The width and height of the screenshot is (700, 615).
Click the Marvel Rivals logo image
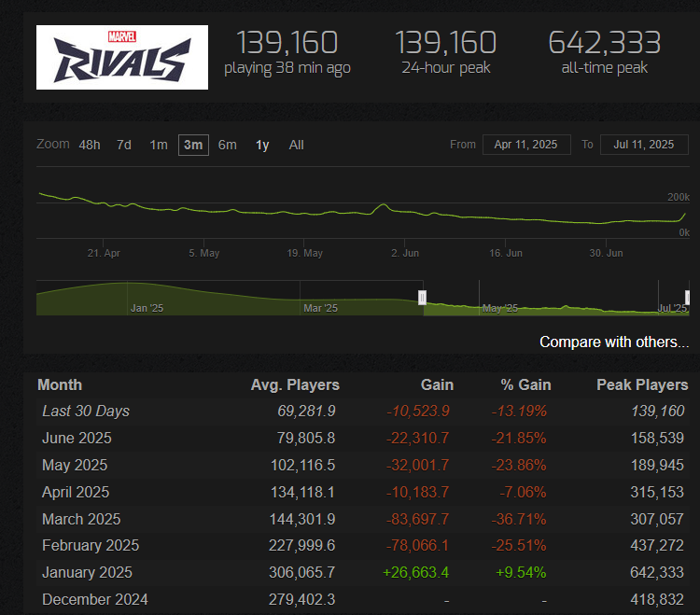(122, 57)
